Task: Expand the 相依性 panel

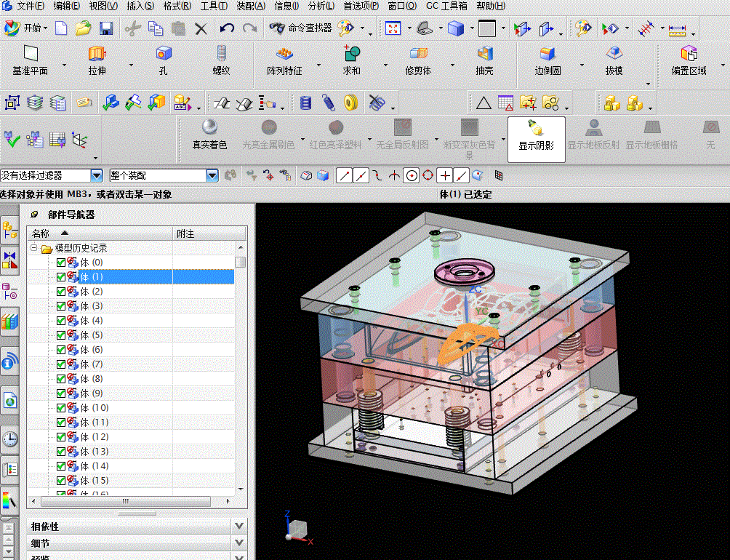Action: [238, 526]
